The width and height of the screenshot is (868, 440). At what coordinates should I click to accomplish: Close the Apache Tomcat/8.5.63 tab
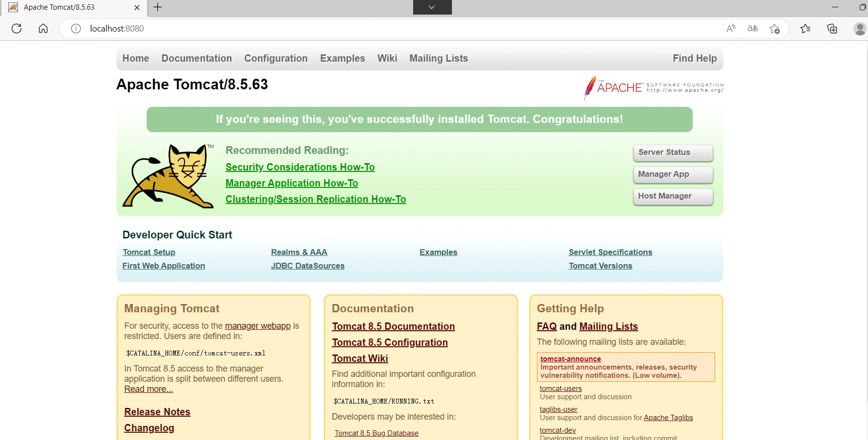(x=137, y=7)
